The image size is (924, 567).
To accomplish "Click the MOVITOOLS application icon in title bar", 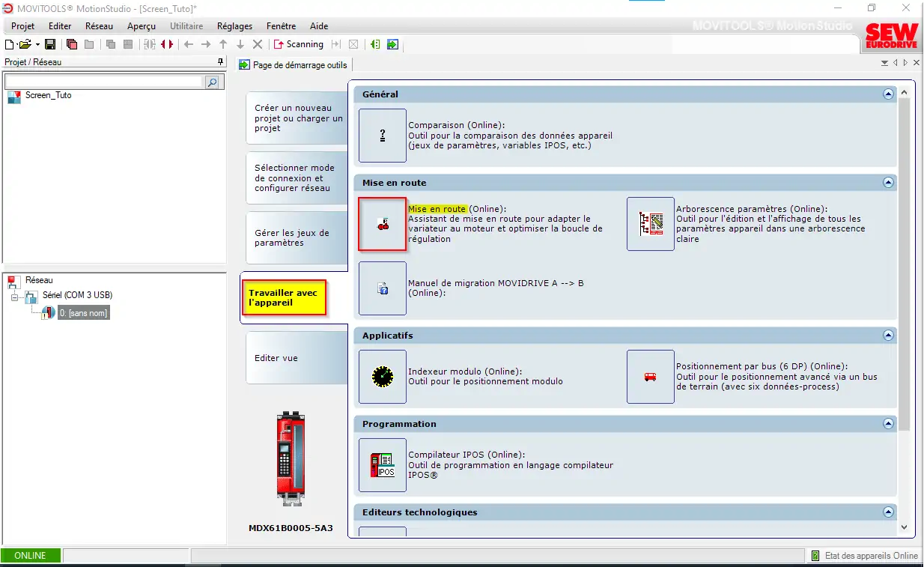I will tap(8, 7).
